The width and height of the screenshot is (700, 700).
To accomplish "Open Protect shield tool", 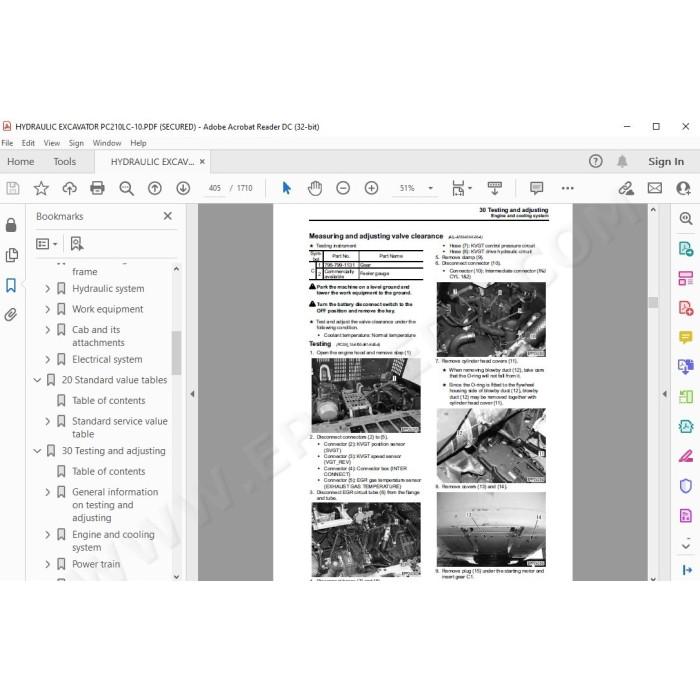I will click(686, 486).
